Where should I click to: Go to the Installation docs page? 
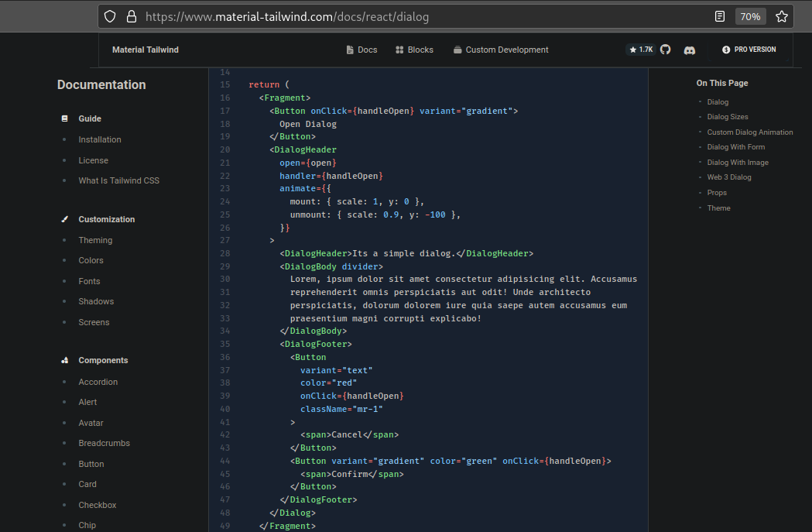point(99,139)
